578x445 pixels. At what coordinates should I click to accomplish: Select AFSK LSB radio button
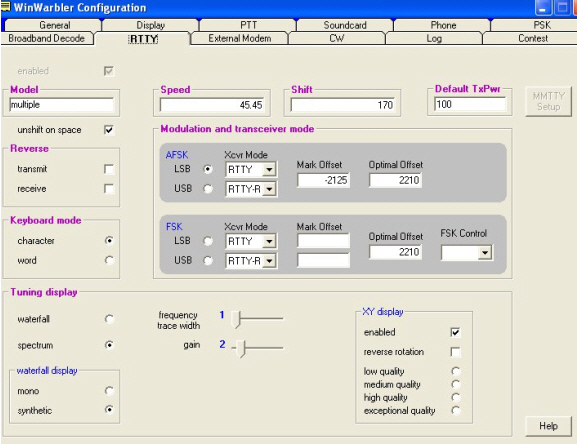pyautogui.click(x=208, y=169)
